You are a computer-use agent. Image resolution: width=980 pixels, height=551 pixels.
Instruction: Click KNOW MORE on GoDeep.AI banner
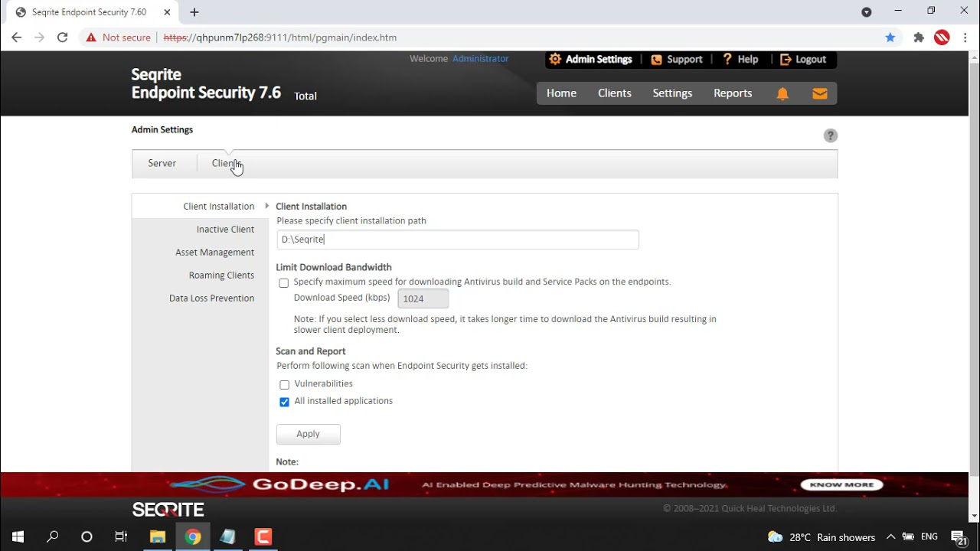tap(841, 484)
